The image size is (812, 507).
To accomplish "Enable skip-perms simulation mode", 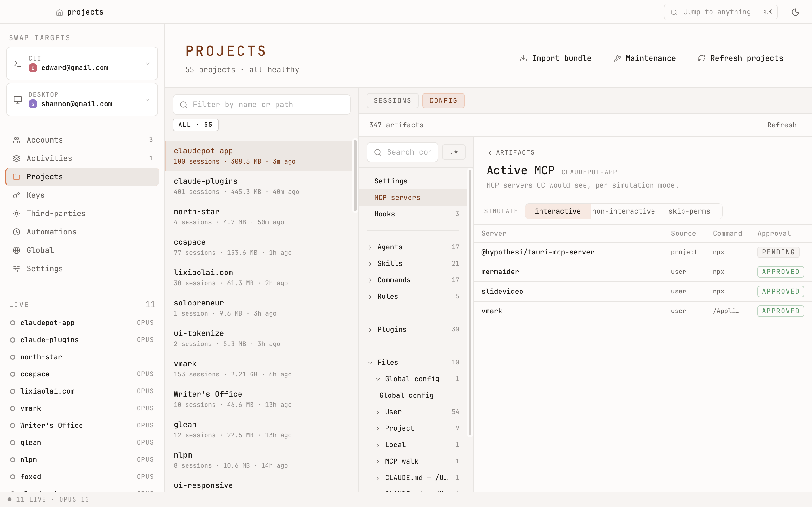I will click(x=689, y=211).
